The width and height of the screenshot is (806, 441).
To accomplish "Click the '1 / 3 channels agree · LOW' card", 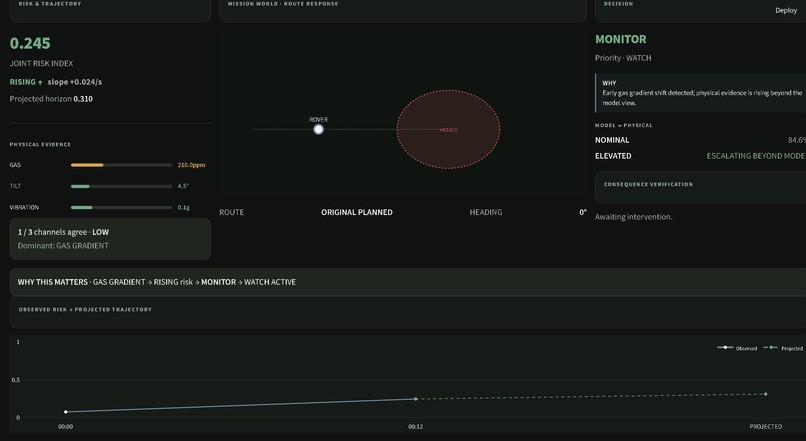I will tap(110, 239).
